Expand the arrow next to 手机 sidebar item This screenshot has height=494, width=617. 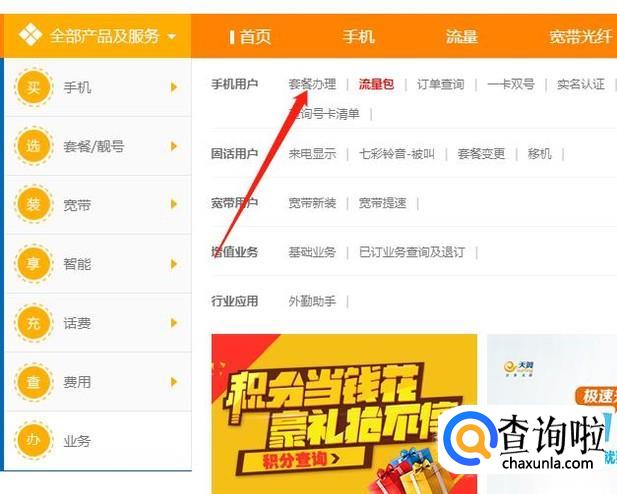click(174, 87)
